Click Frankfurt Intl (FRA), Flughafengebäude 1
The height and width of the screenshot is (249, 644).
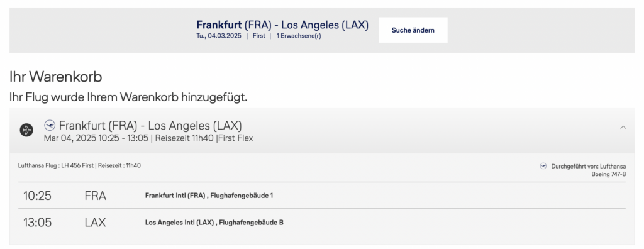coord(209,196)
